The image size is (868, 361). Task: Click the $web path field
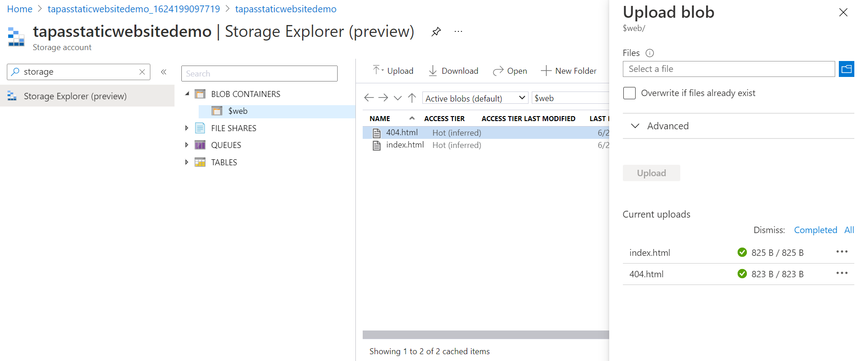[570, 98]
